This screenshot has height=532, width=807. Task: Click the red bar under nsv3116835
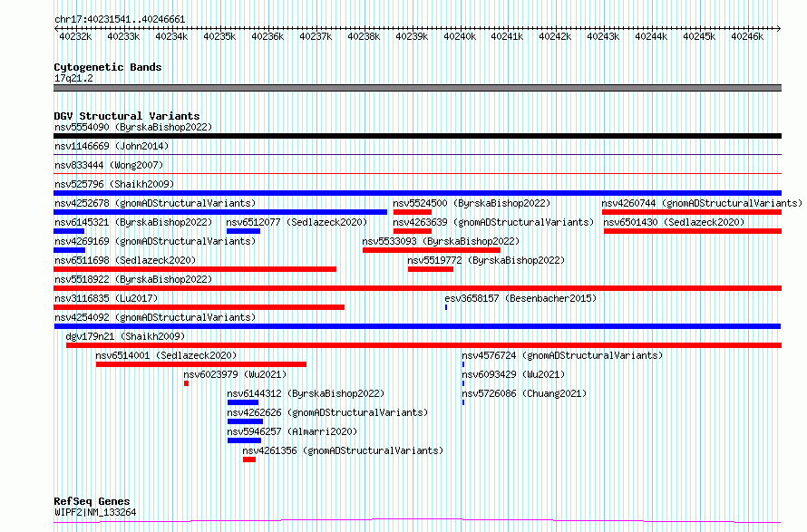coord(199,307)
